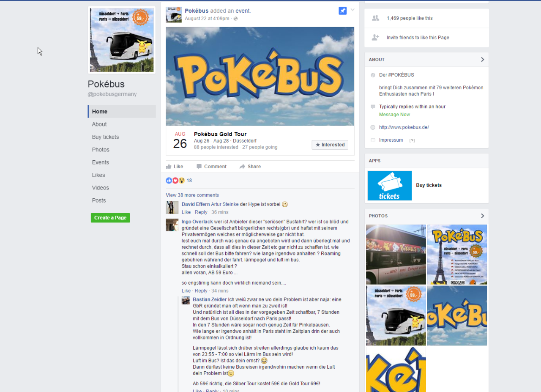541x392 pixels.
Task: Click the book icon beside Impressum
Action: point(373,140)
